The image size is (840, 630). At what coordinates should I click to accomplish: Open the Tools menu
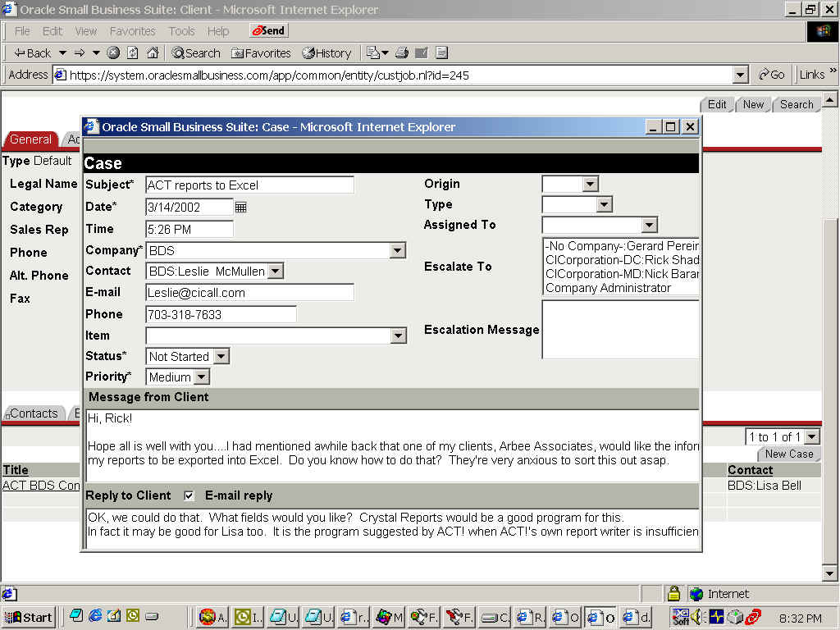click(181, 31)
